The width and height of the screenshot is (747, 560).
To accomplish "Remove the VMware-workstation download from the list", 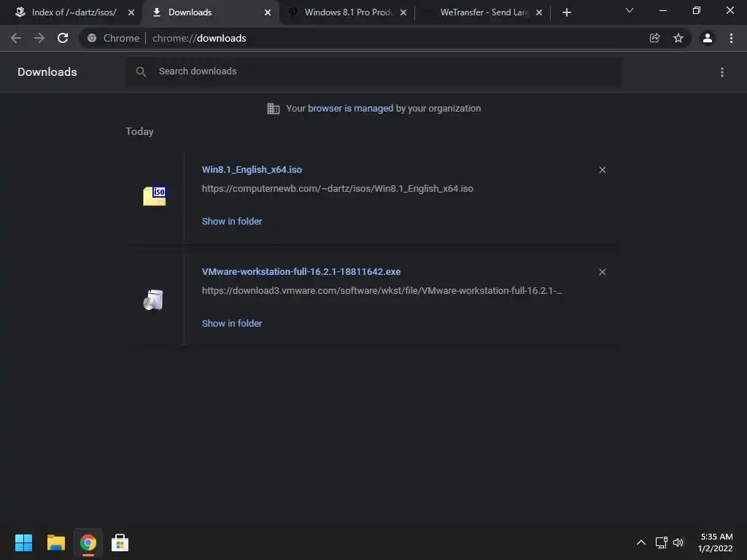I will pyautogui.click(x=602, y=272).
